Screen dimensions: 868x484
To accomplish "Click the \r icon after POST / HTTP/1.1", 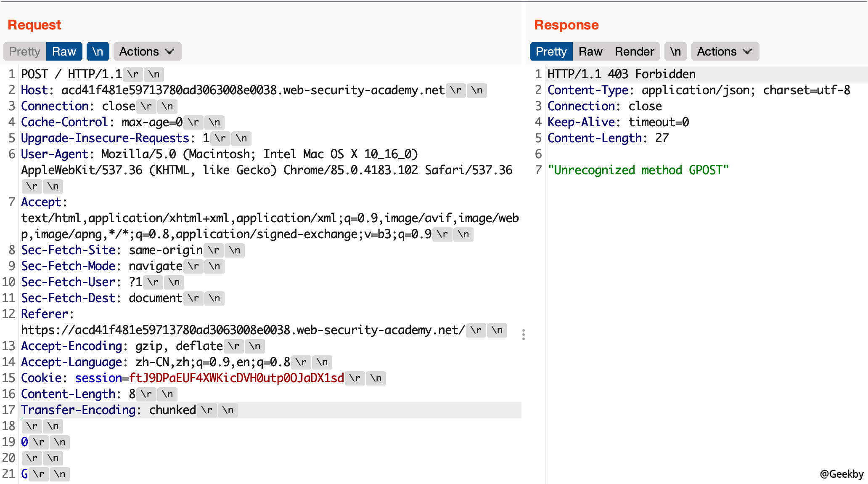I will pyautogui.click(x=133, y=74).
